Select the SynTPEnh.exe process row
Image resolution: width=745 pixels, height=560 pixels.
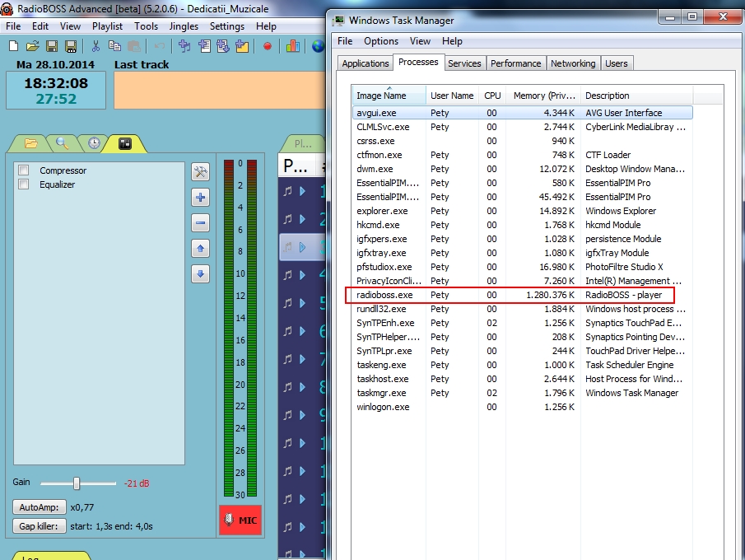click(x=523, y=323)
